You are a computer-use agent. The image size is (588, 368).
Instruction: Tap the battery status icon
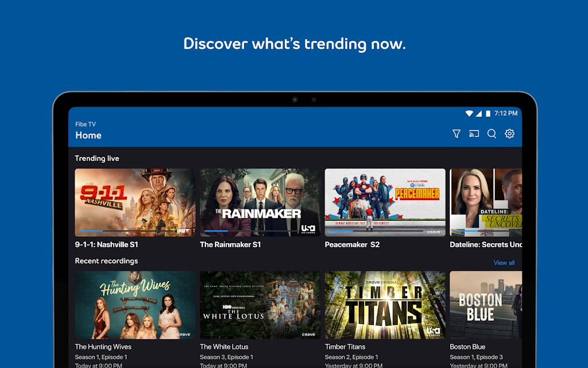click(x=488, y=114)
